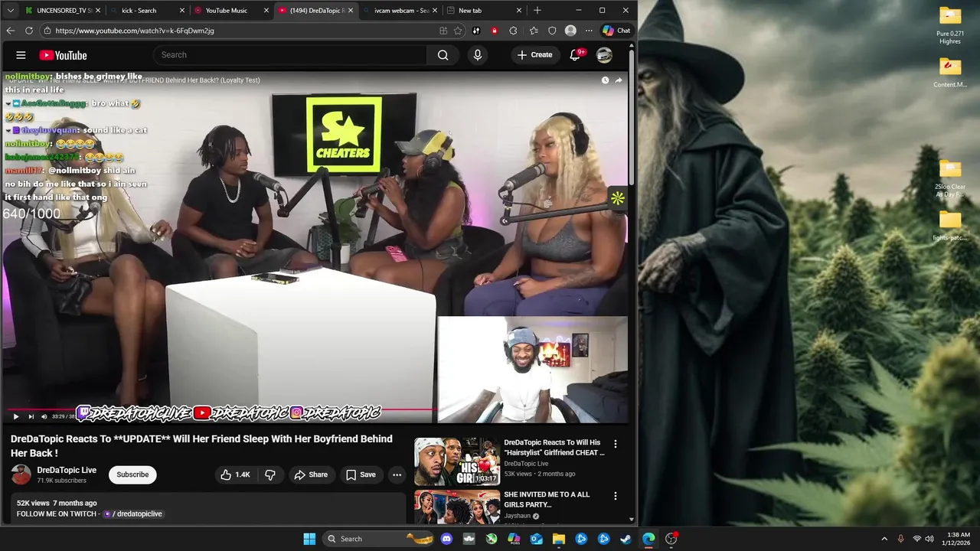Open Copilot Chat in browser toolbar

coord(616,31)
